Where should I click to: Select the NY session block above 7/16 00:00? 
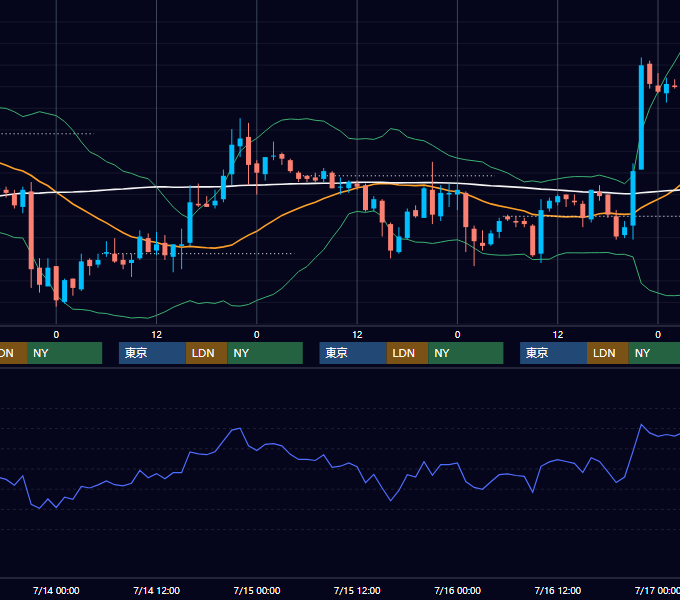tap(466, 353)
